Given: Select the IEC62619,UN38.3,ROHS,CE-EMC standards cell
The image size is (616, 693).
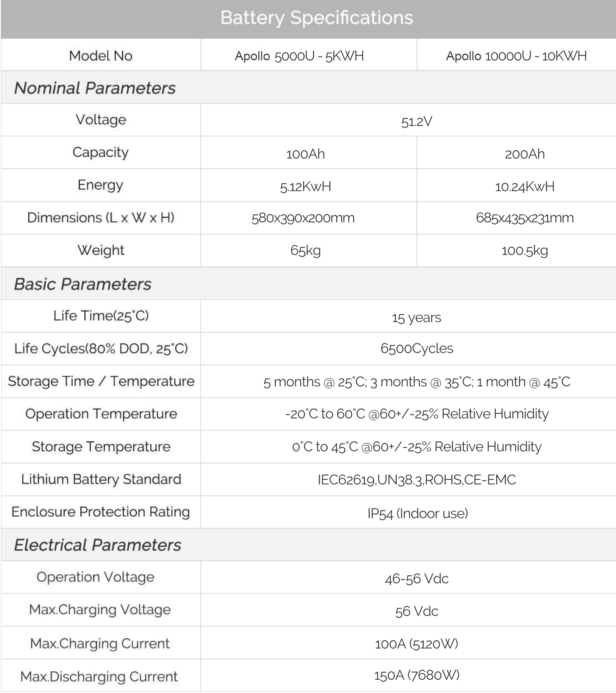Looking at the screenshot, I should 417,480.
